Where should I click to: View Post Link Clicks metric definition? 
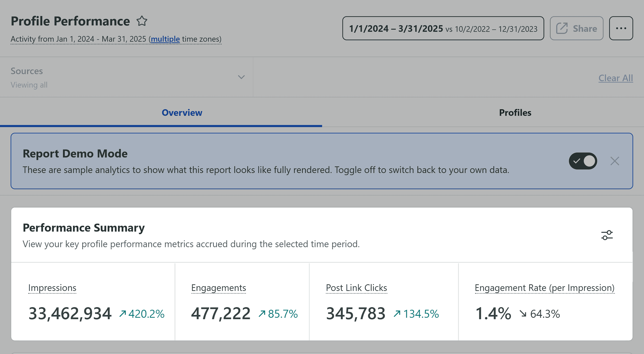(356, 288)
